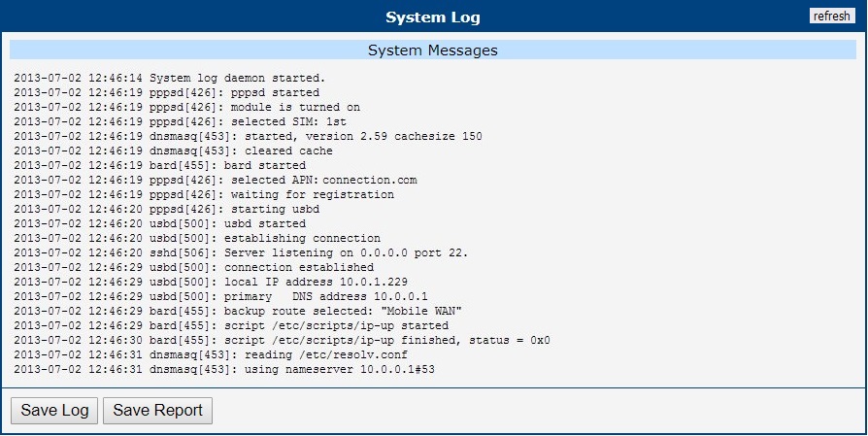
Task: Click the System Log title
Action: click(x=433, y=17)
